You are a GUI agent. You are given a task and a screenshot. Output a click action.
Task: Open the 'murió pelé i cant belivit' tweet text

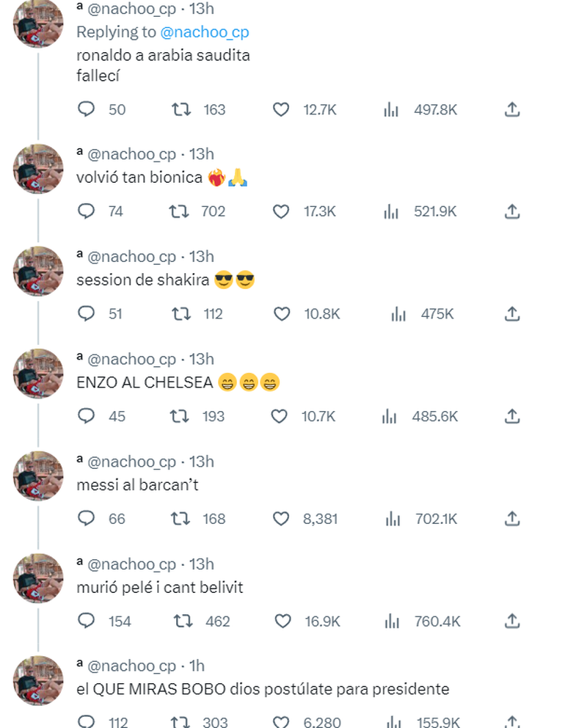[x=159, y=588]
